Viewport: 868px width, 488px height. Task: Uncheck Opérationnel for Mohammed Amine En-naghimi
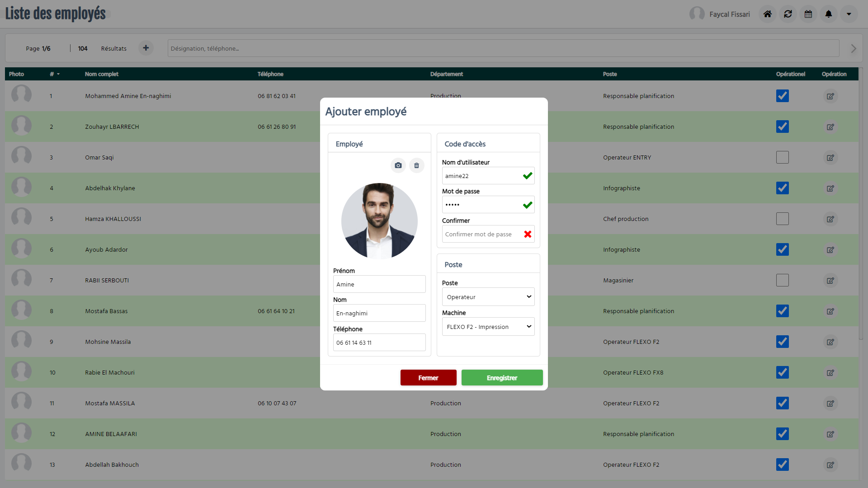[783, 96]
